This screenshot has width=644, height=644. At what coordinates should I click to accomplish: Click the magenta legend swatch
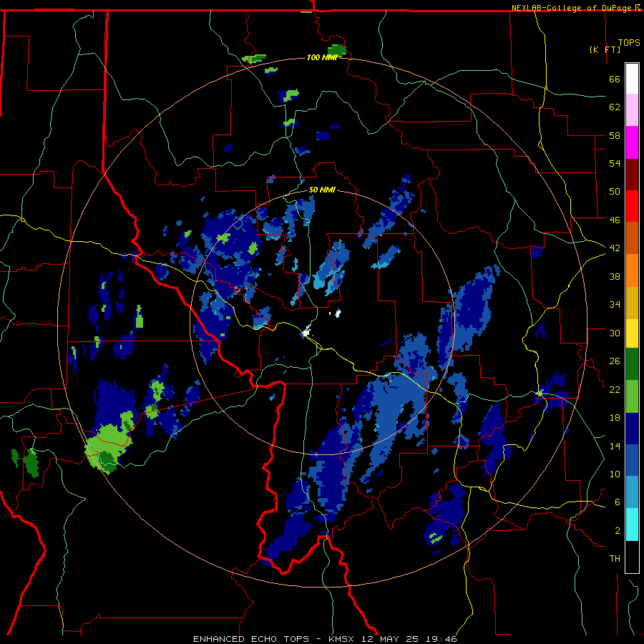point(632,142)
